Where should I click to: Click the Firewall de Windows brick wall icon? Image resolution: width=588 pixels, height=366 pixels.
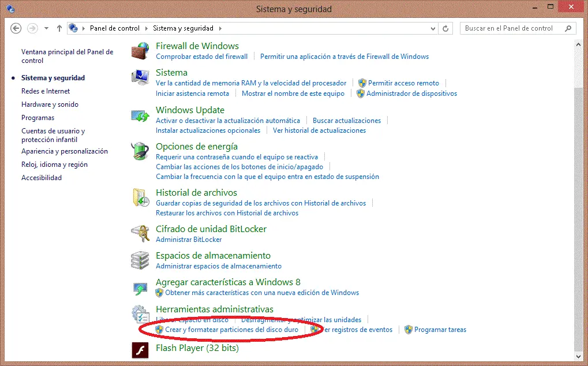click(140, 51)
